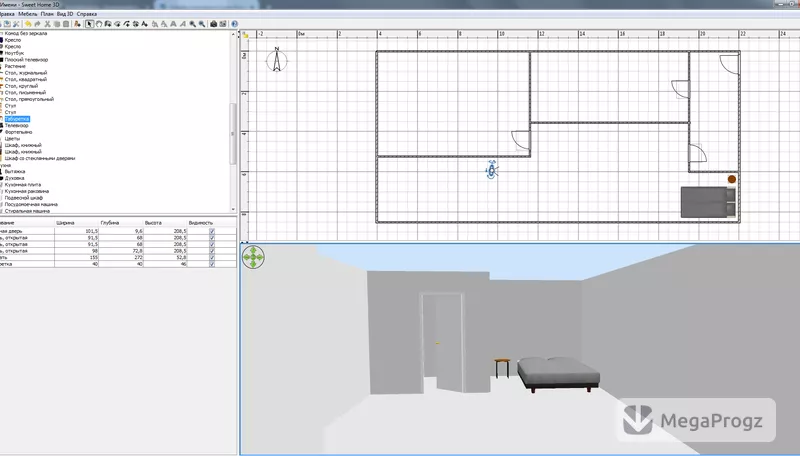This screenshot has height=456, width=800.
Task: Click the Undo arrow icon in toolbar
Action: click(28, 24)
